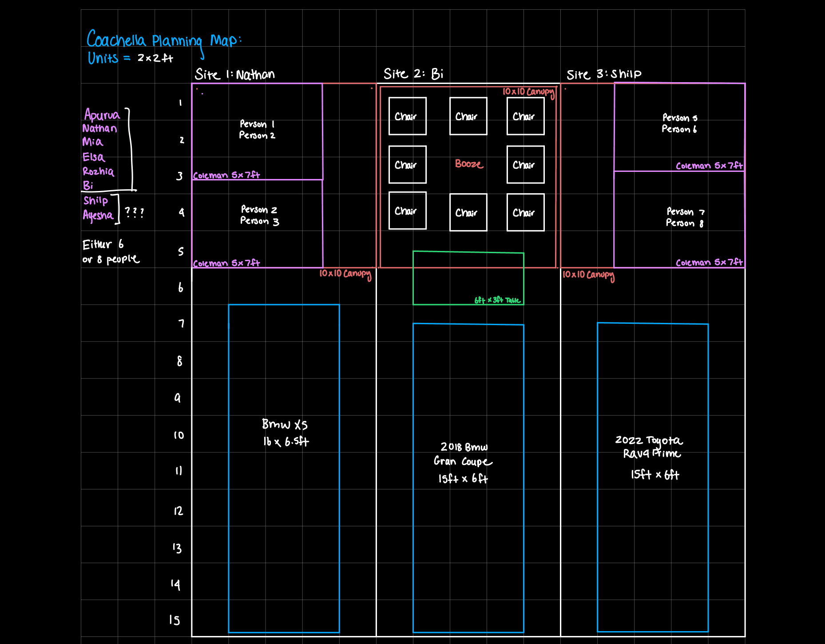
Task: Click the '10x10 Canopy' label below Site 1 tents
Action: click(x=345, y=274)
